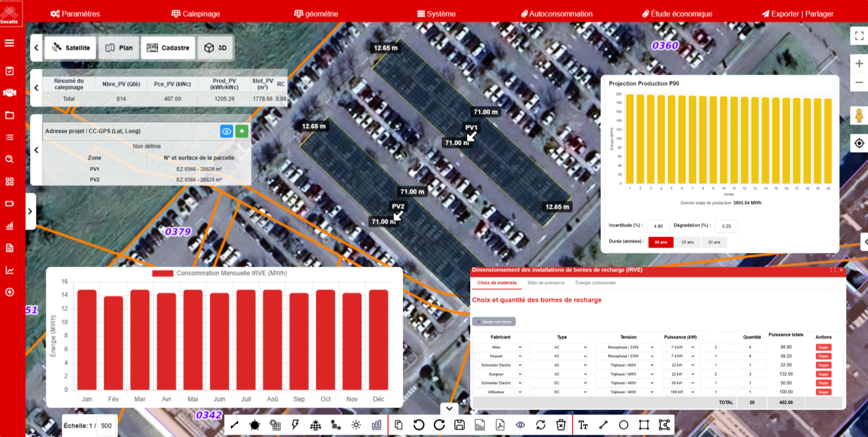Switch map to Satellite view
The width and height of the screenshot is (868, 437).
point(71,48)
